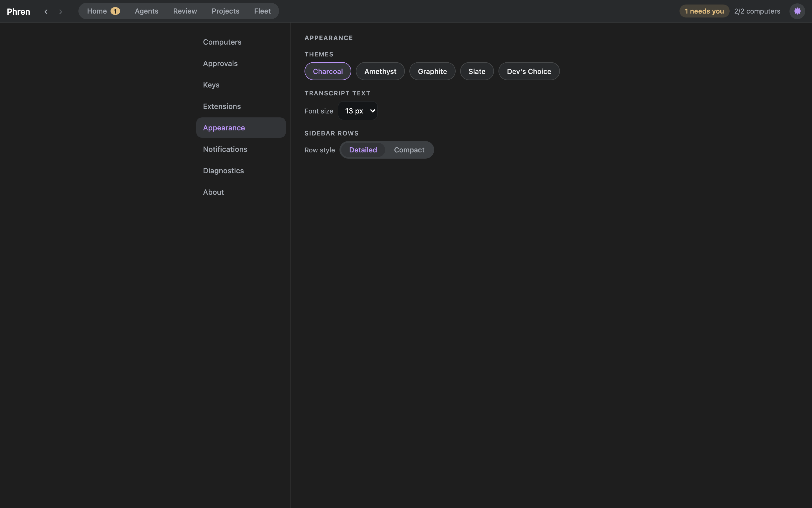Open the Projects tab
812x508 pixels.
226,11
